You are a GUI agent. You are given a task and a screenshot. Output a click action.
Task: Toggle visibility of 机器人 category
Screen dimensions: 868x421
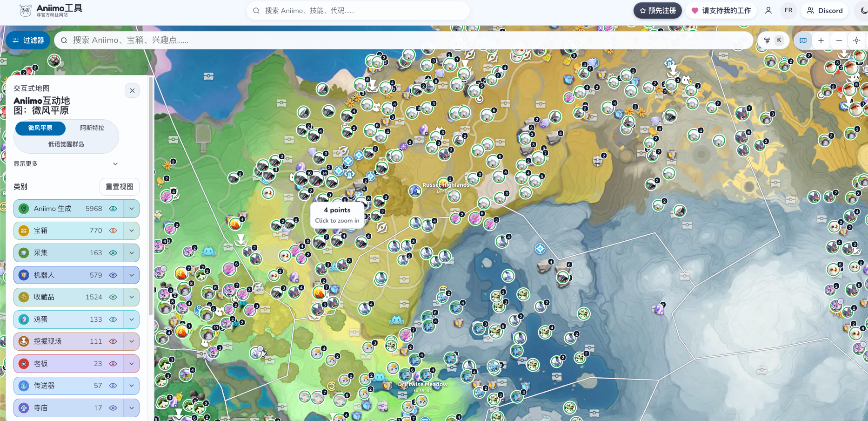113,275
